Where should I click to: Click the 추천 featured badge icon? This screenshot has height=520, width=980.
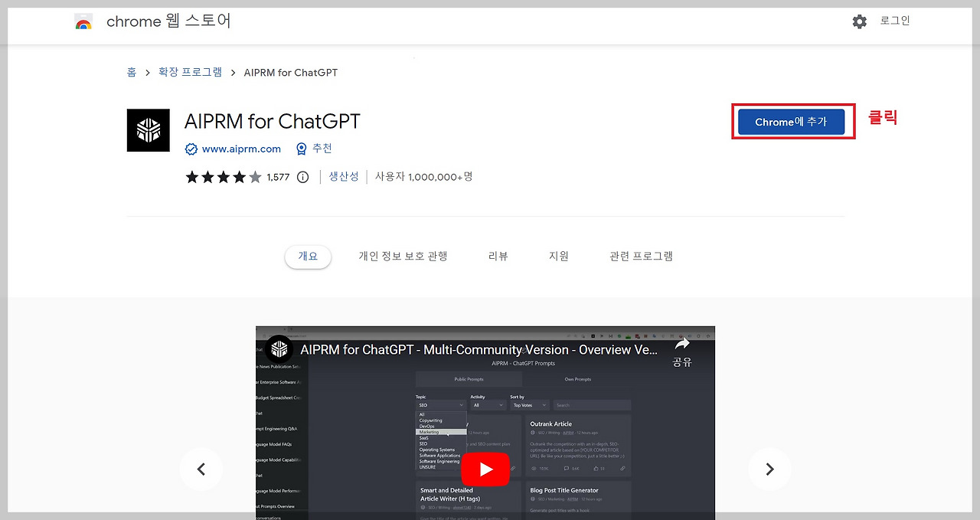pyautogui.click(x=301, y=149)
